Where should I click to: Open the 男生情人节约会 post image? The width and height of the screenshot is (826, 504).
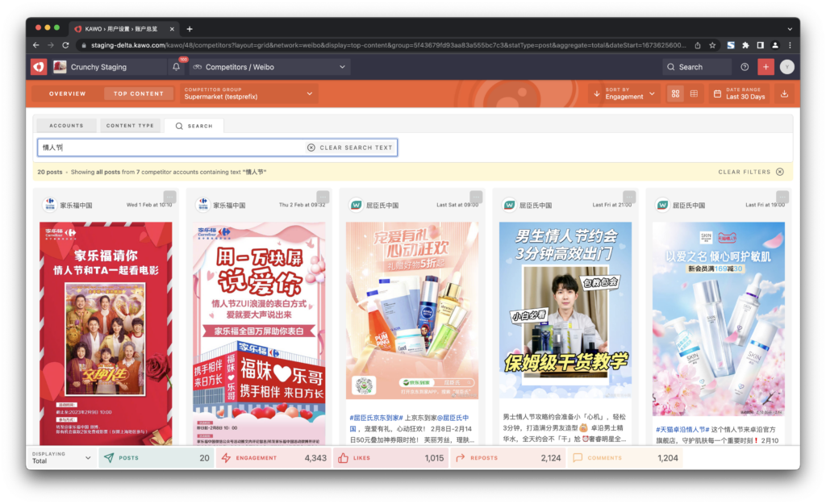(565, 310)
